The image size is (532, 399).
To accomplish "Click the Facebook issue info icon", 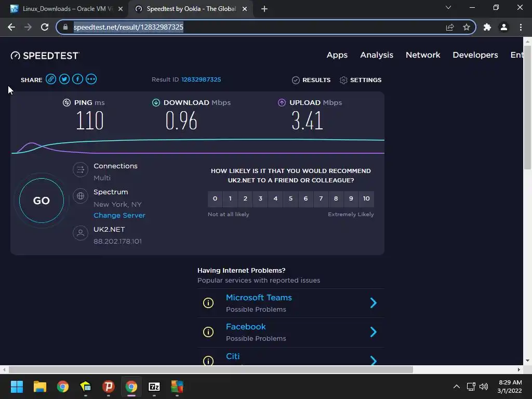I will [208, 332].
